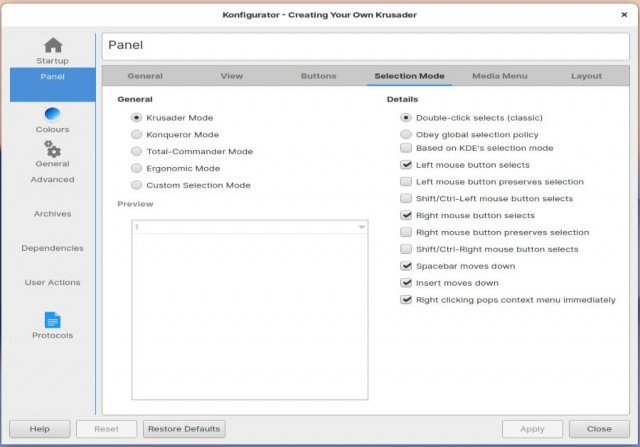Enable Shift/Ctrl-Right mouse button selects
The width and height of the screenshot is (640, 447).
coord(406,249)
